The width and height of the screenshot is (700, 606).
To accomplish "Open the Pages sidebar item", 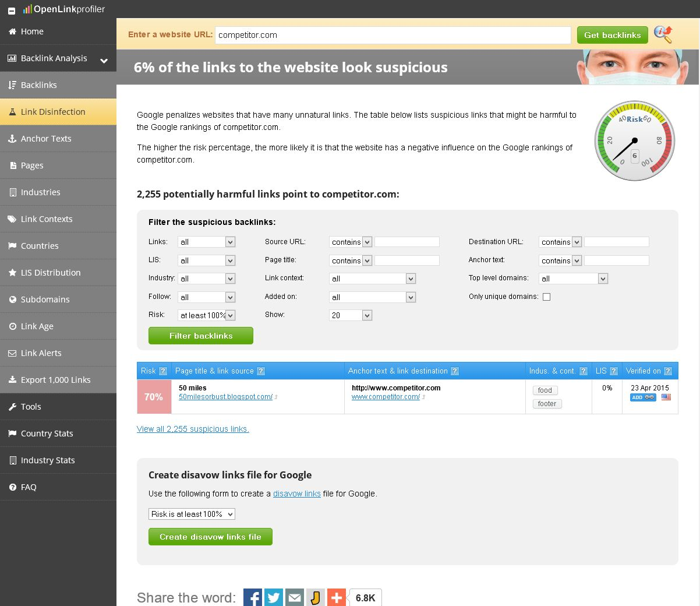I will 58,165.
